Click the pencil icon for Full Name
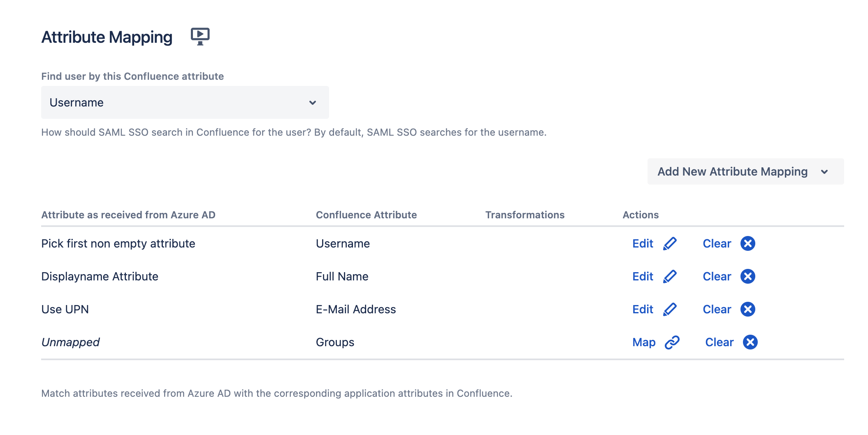This screenshot has width=868, height=435. [x=670, y=276]
